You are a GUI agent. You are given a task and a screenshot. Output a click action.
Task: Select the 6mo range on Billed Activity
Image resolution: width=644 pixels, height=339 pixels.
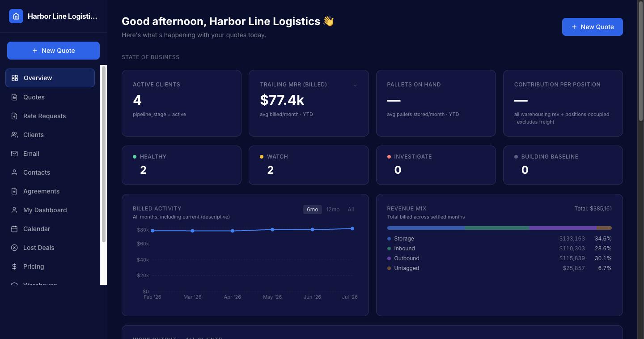click(312, 210)
